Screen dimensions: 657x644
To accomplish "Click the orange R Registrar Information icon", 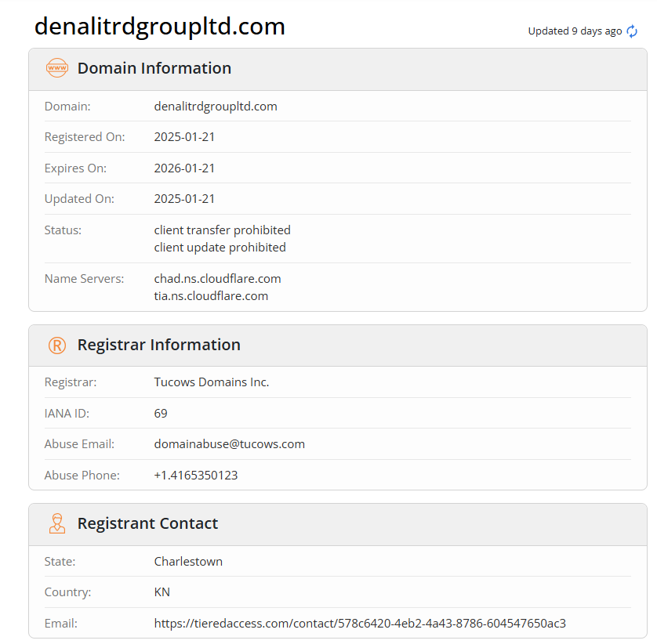I will coord(57,346).
